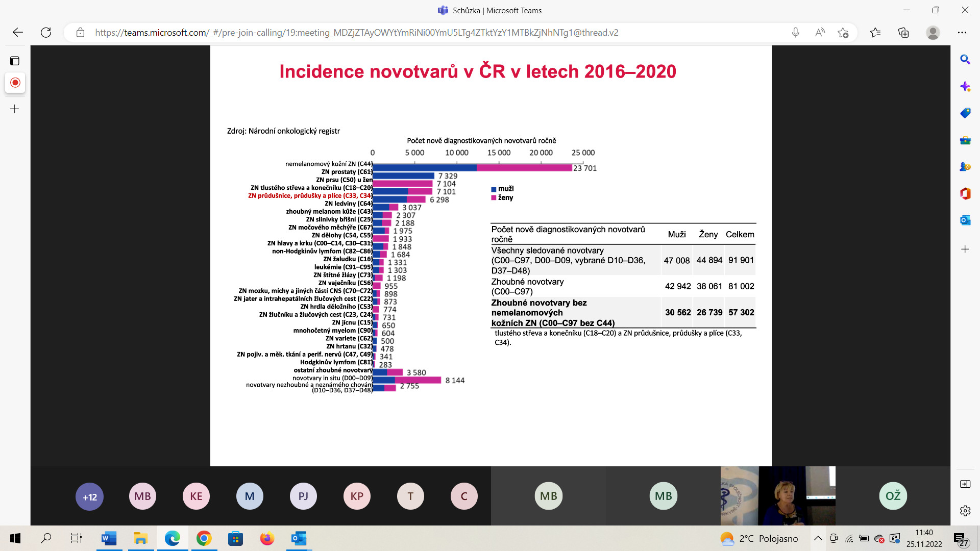Open Outlook icon in Edge sidebar
Screen dimensions: 980x551
coord(965,220)
